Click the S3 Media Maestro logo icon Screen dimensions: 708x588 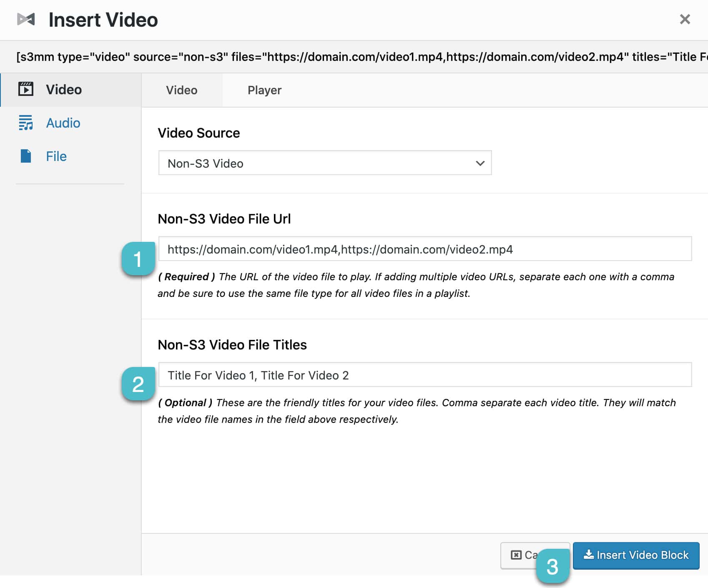tap(26, 19)
